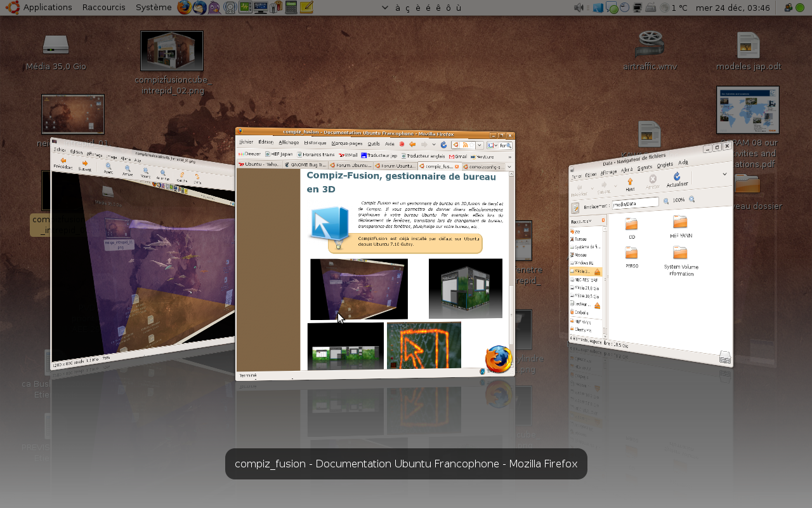Open the Système menu
The width and height of the screenshot is (812, 508).
point(154,8)
